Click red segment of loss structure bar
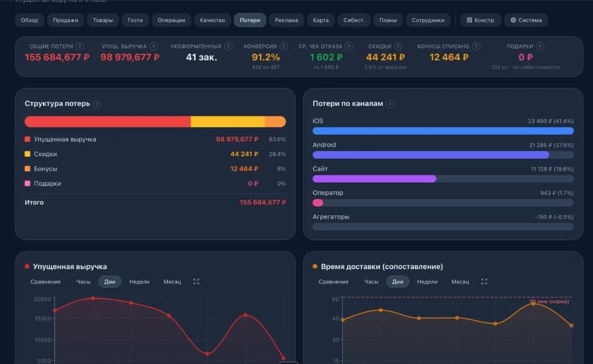This screenshot has height=364, width=593. (x=108, y=122)
